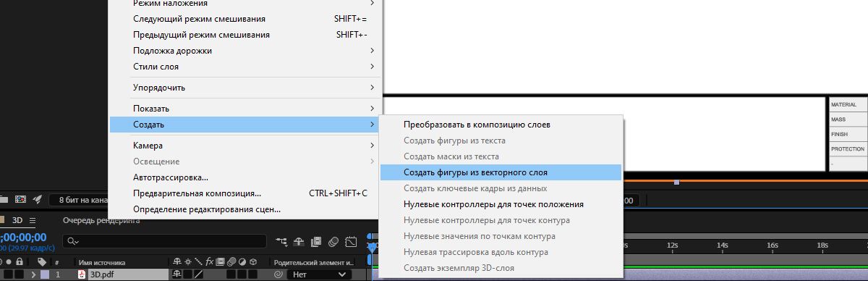Switch to the Очередь рендеринга tab
The width and height of the screenshot is (868, 281).
coord(101,220)
